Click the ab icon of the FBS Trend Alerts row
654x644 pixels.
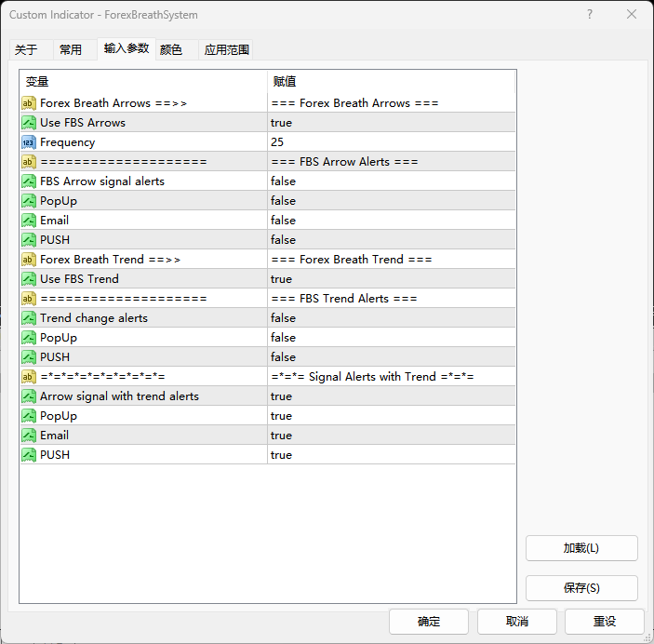[28, 299]
